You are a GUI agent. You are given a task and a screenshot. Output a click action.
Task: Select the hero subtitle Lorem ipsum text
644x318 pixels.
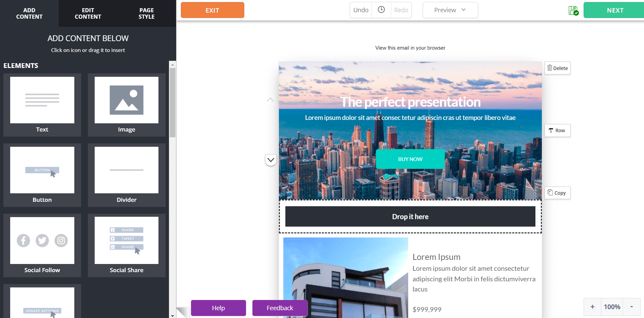point(410,118)
